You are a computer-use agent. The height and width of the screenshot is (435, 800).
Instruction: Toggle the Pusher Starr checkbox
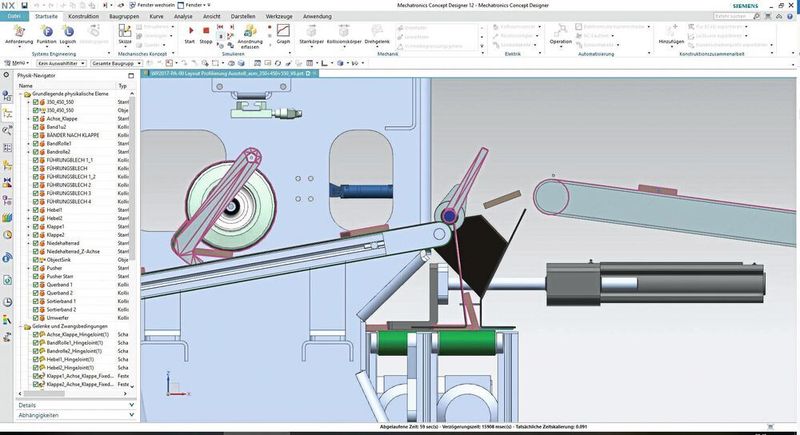pyautogui.click(x=36, y=276)
